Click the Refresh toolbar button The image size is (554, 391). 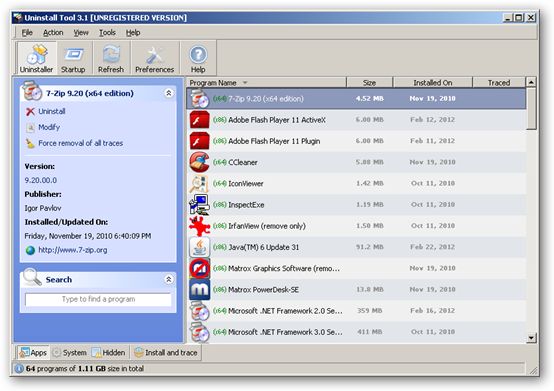(111, 58)
